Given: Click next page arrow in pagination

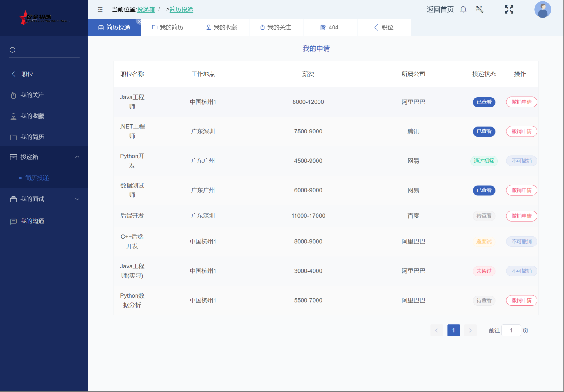Looking at the screenshot, I should tap(470, 330).
